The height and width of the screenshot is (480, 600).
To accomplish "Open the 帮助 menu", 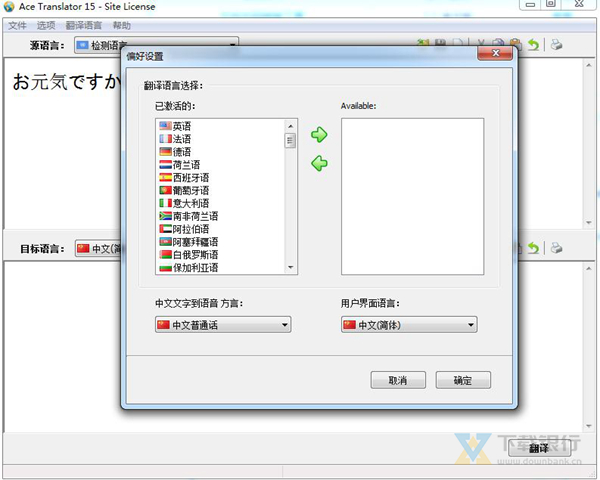I will tap(122, 26).
